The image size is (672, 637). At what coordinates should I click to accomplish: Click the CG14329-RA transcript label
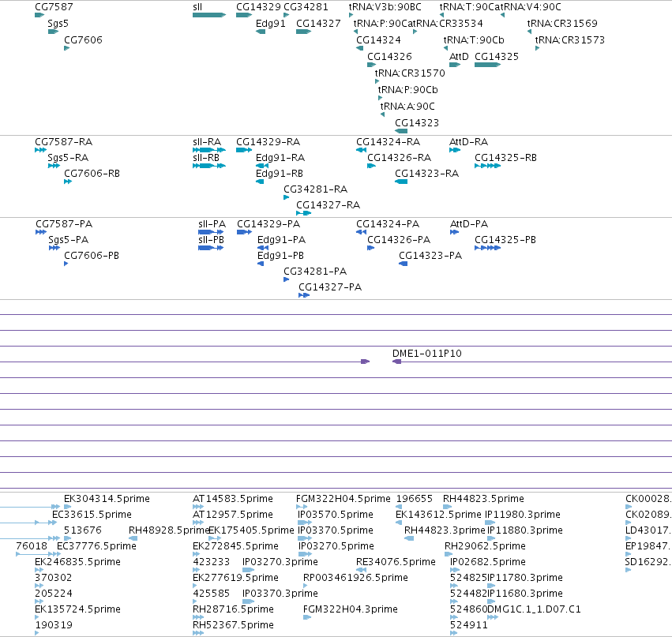268,142
